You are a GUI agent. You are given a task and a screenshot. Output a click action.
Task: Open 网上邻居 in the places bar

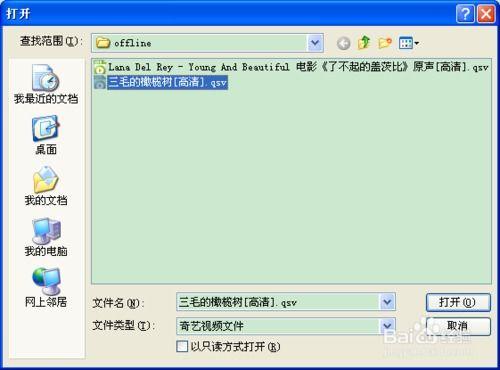(x=46, y=288)
